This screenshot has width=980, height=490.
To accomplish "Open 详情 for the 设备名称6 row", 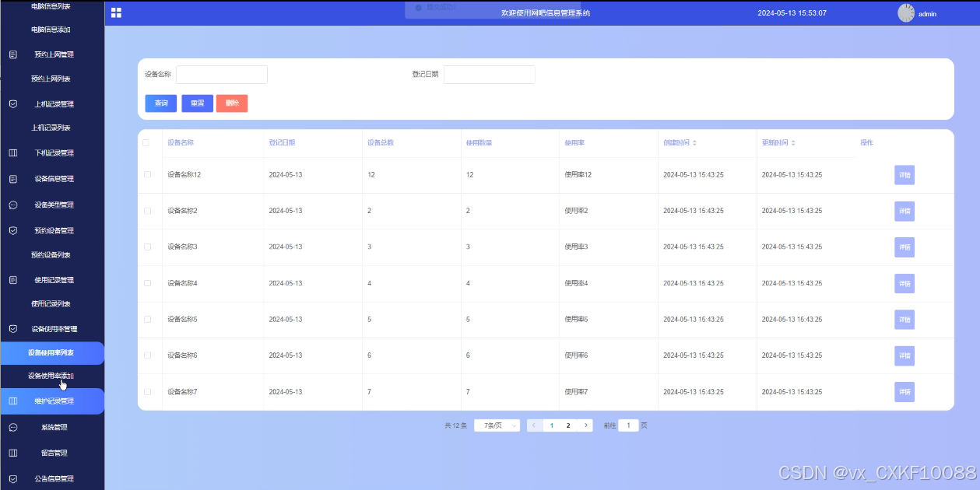I will click(x=904, y=355).
